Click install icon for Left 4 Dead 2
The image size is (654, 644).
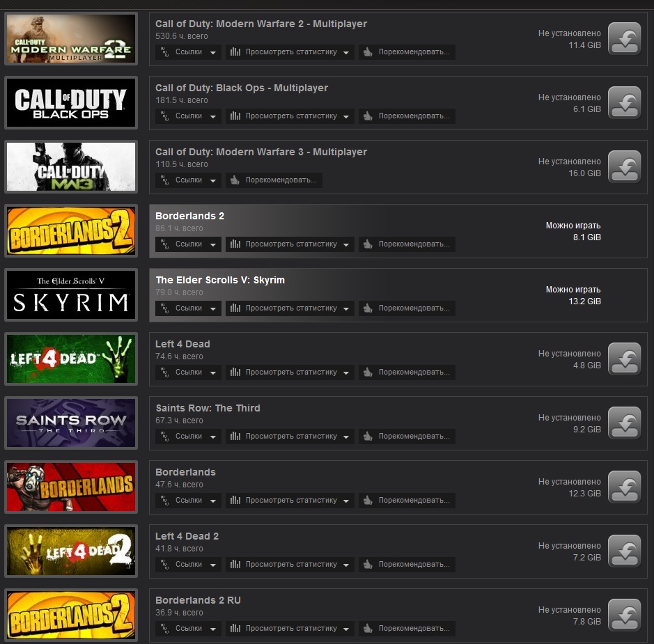[624, 551]
